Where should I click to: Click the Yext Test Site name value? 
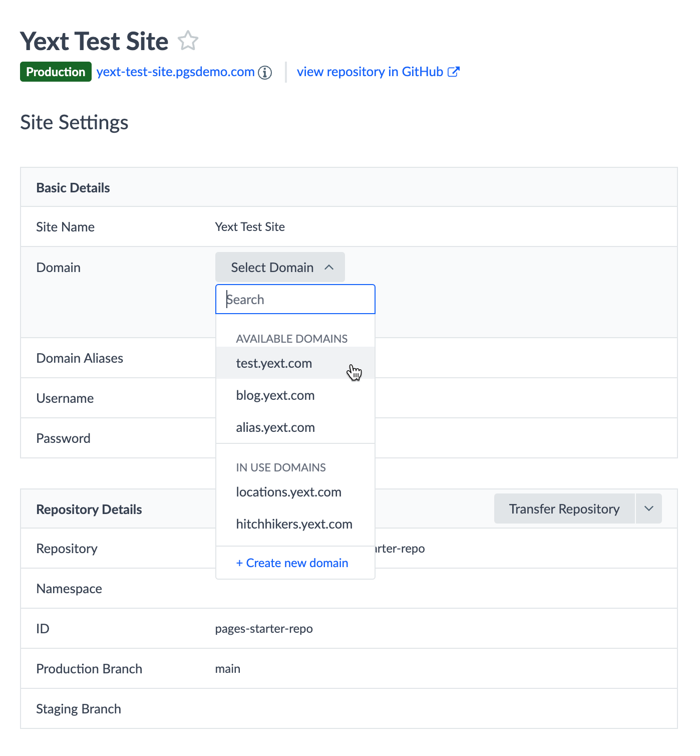[250, 226]
